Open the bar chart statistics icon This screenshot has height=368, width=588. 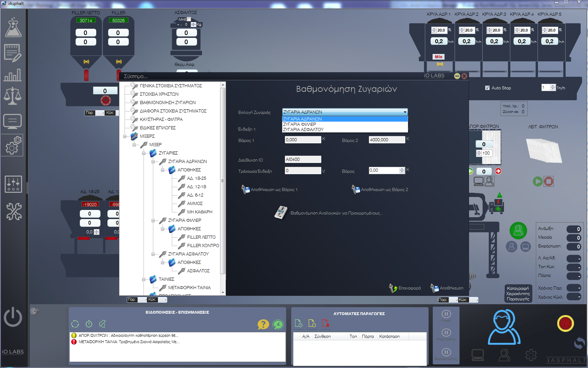point(13,75)
